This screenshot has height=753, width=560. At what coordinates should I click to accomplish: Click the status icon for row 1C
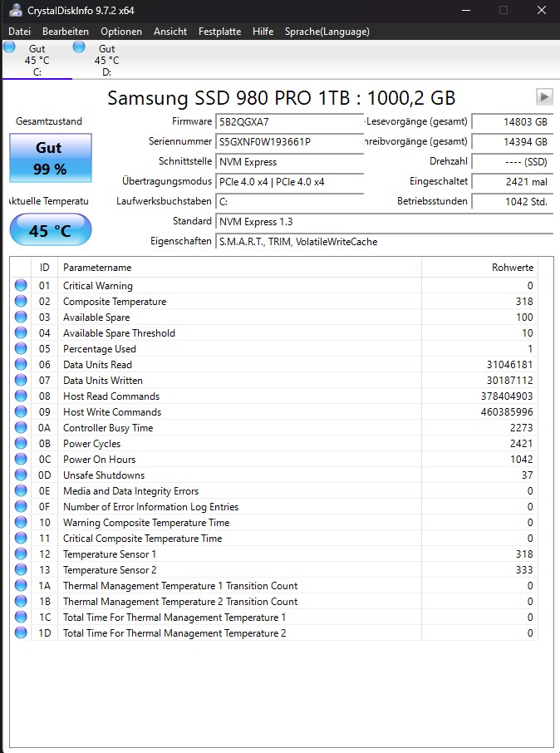point(21,617)
